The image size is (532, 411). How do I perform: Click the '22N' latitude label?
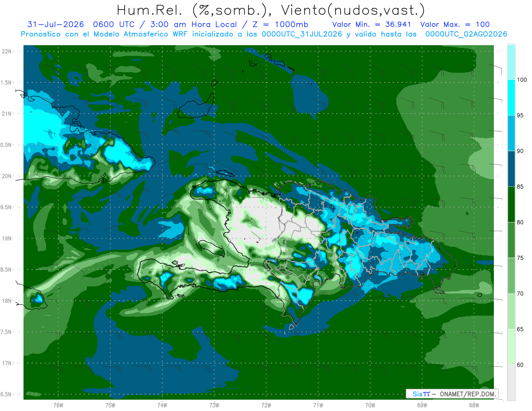pos(7,51)
